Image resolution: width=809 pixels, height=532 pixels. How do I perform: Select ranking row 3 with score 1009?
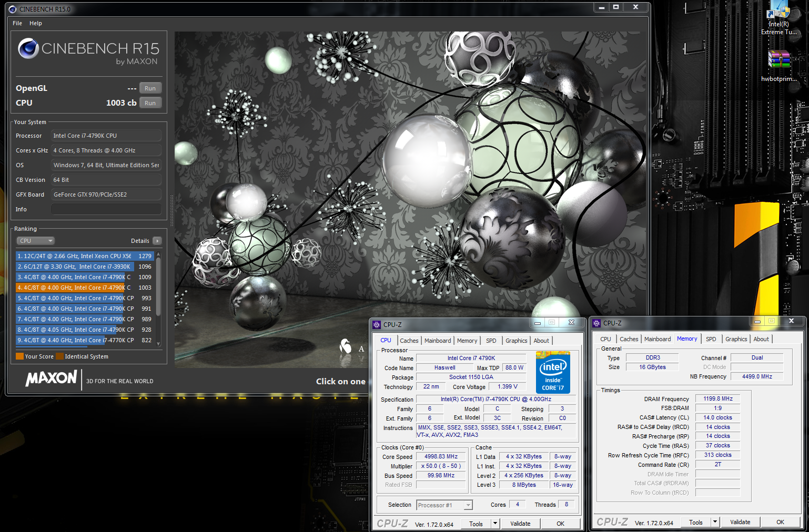[x=85, y=277]
